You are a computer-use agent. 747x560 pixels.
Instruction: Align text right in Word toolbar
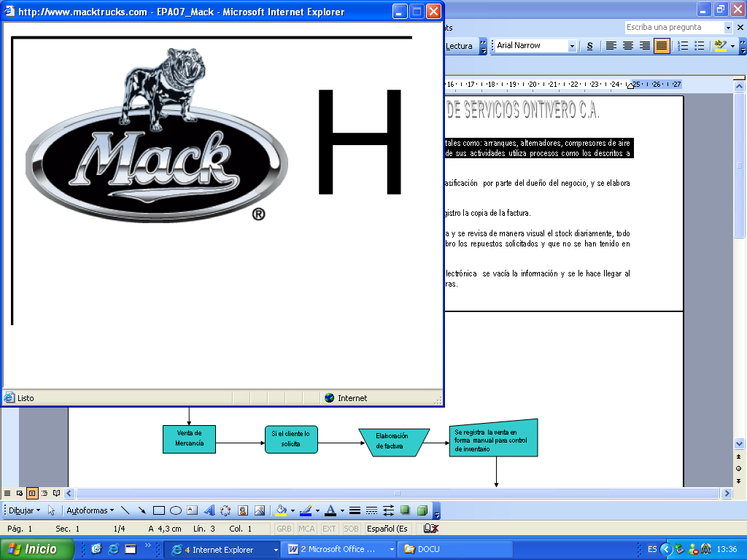pos(645,46)
